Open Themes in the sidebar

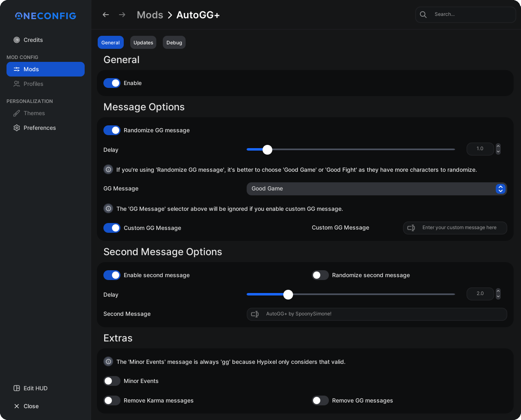46,113
